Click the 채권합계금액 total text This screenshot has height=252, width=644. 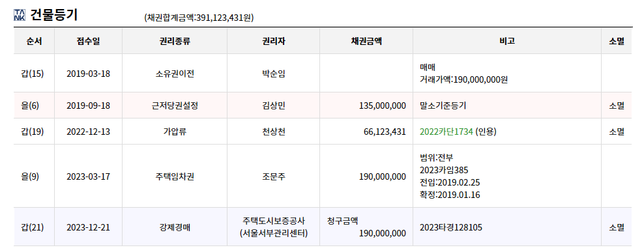[x=199, y=18]
